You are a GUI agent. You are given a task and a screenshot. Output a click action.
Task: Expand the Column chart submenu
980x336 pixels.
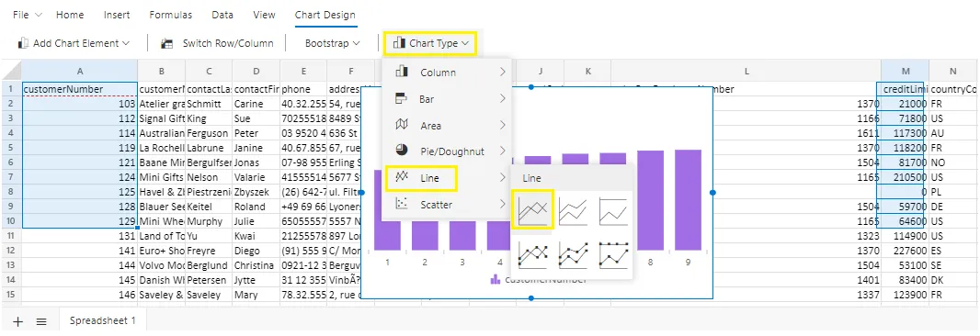tap(448, 73)
